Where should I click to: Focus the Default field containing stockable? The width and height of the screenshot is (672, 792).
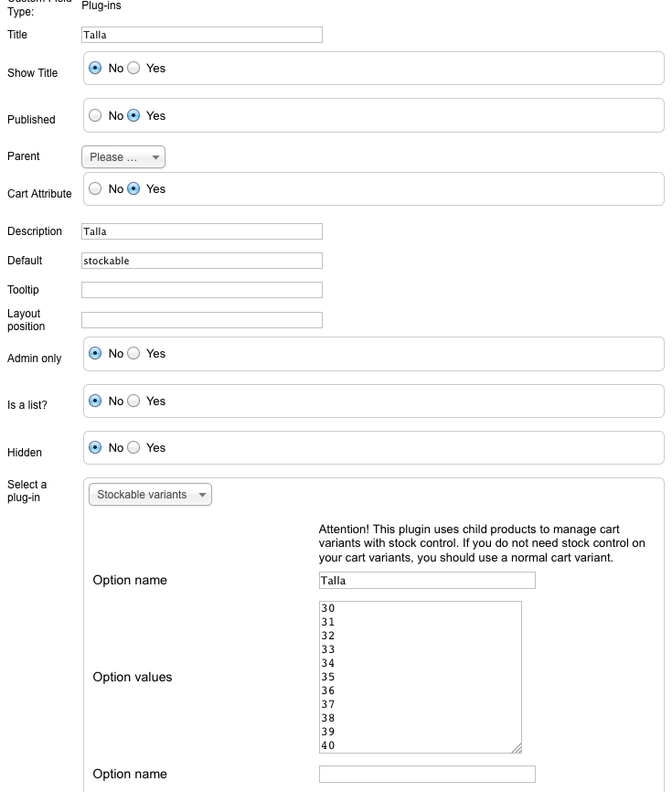pyautogui.click(x=202, y=261)
